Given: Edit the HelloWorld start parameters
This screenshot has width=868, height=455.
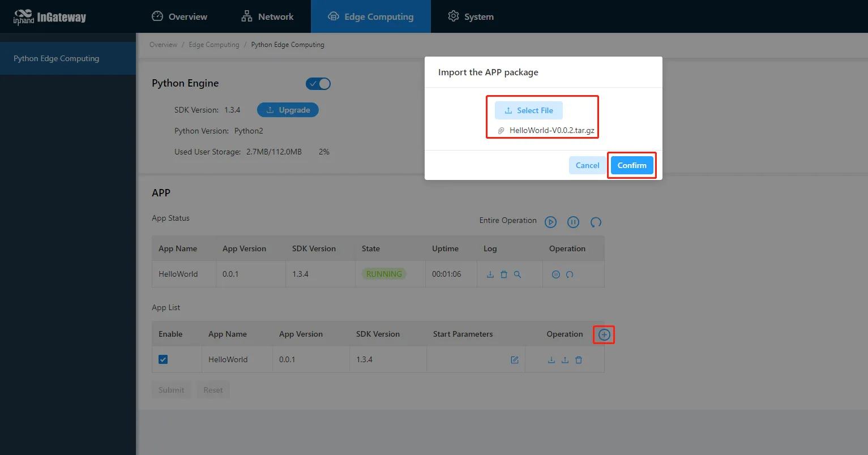Looking at the screenshot, I should click(x=515, y=360).
